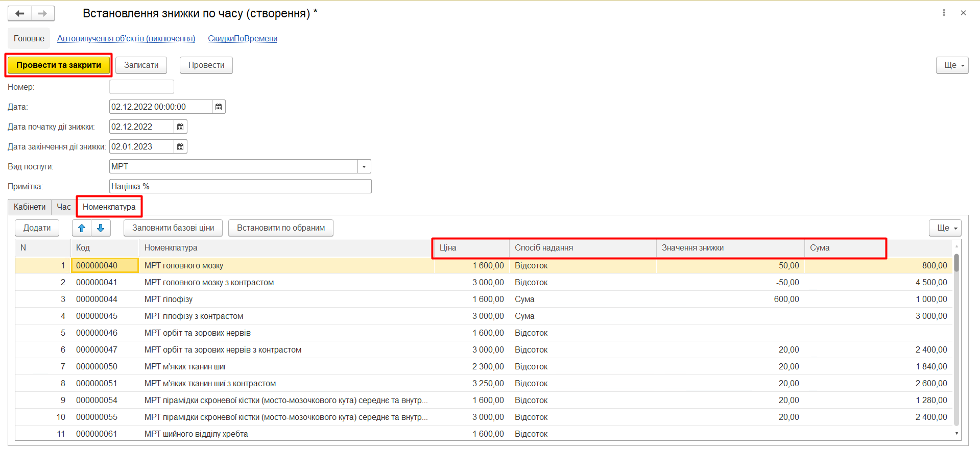Click the forward navigation arrow
The image size is (980, 450).
click(x=43, y=13)
